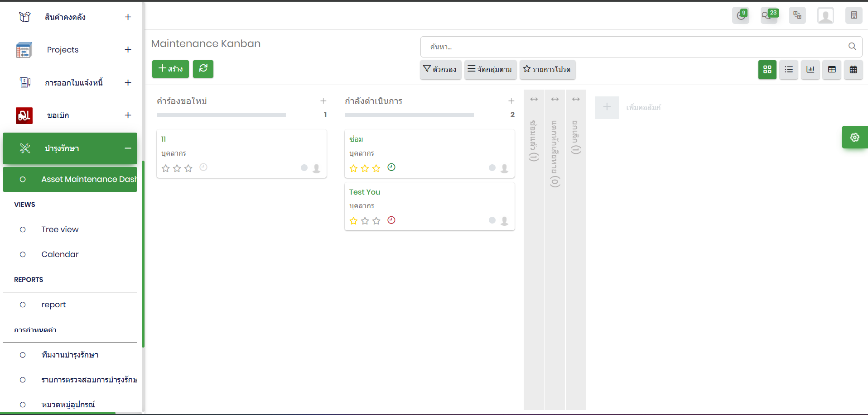The height and width of the screenshot is (415, 868).
Task: Click in the ค้นหา search field
Action: (634, 47)
